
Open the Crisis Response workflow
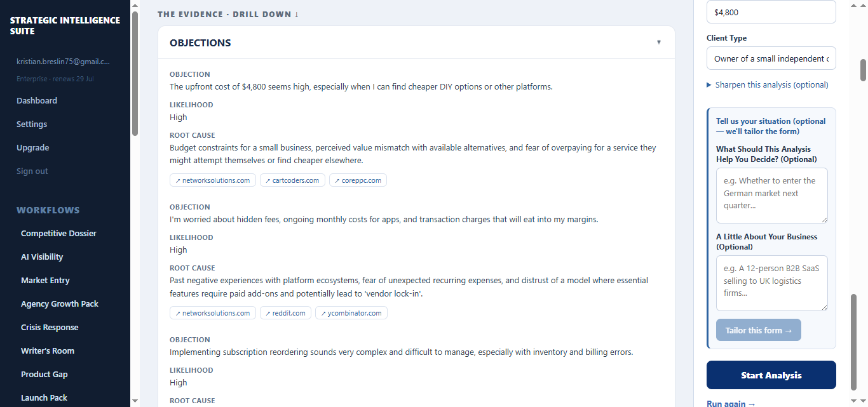pos(50,327)
